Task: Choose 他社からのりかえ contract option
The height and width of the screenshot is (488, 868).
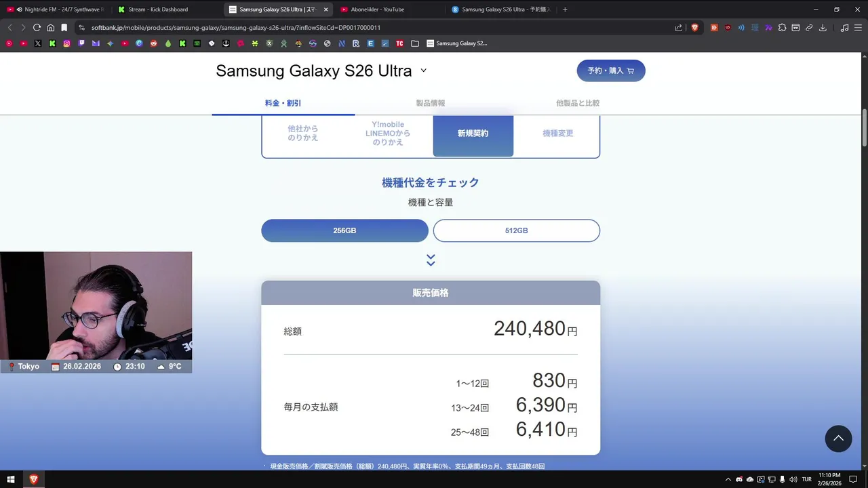Action: click(x=303, y=133)
